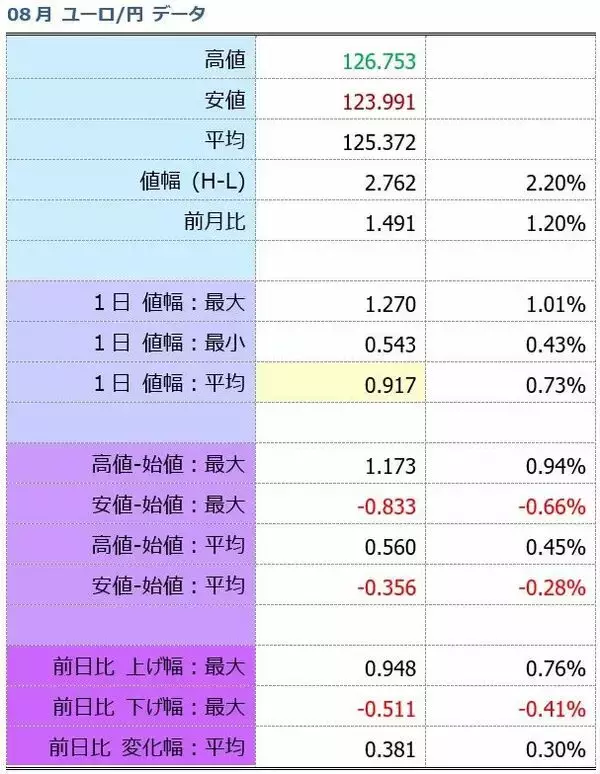The height and width of the screenshot is (774, 600).
Task: Select the 1.01% daily max percentage
Action: [x=555, y=304]
